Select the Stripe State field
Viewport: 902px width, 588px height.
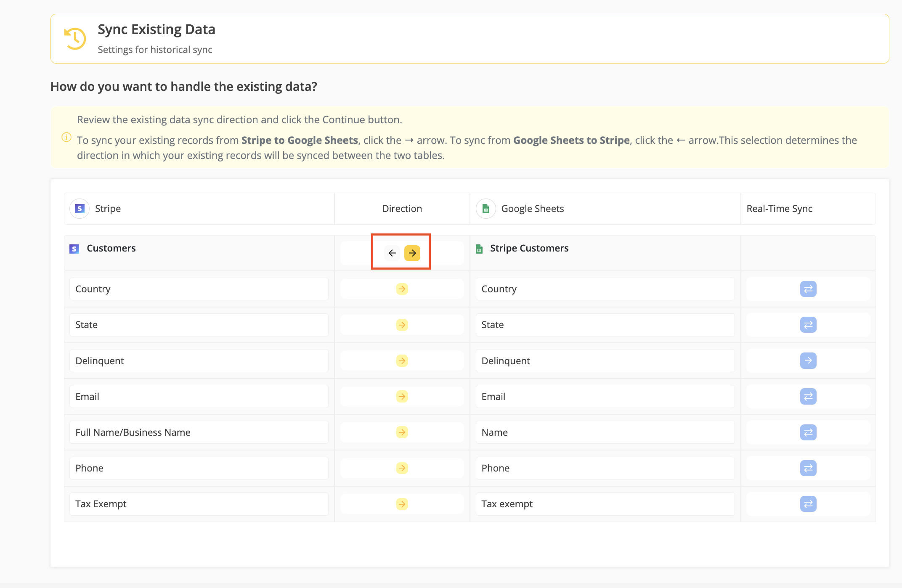[x=199, y=325]
